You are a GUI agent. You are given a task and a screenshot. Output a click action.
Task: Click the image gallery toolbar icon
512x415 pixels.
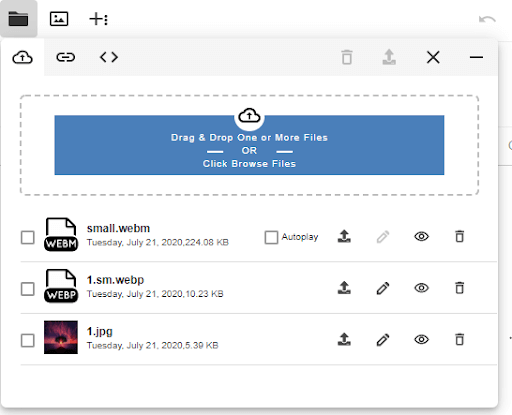(59, 19)
